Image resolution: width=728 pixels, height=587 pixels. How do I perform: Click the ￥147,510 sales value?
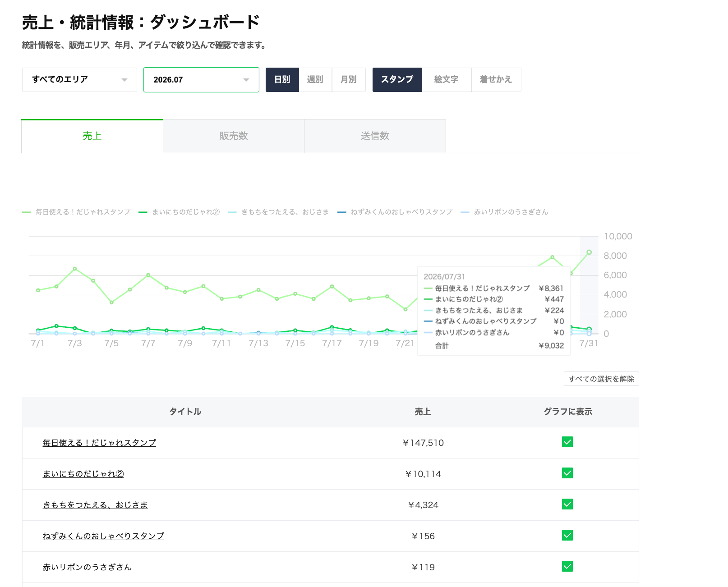point(423,443)
